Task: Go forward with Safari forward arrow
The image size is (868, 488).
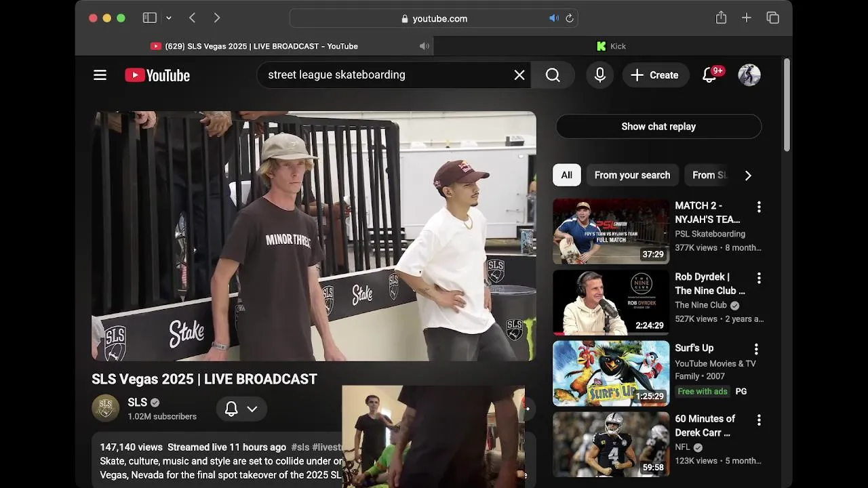Action: (x=217, y=18)
